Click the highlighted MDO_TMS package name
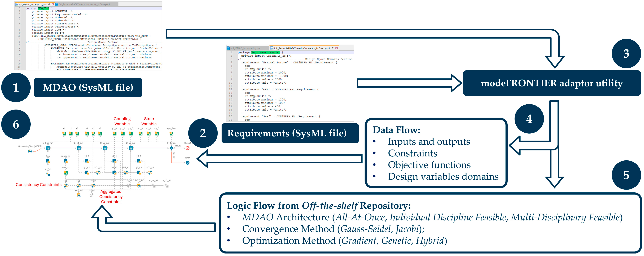This screenshot has height=256, width=644. point(44,8)
